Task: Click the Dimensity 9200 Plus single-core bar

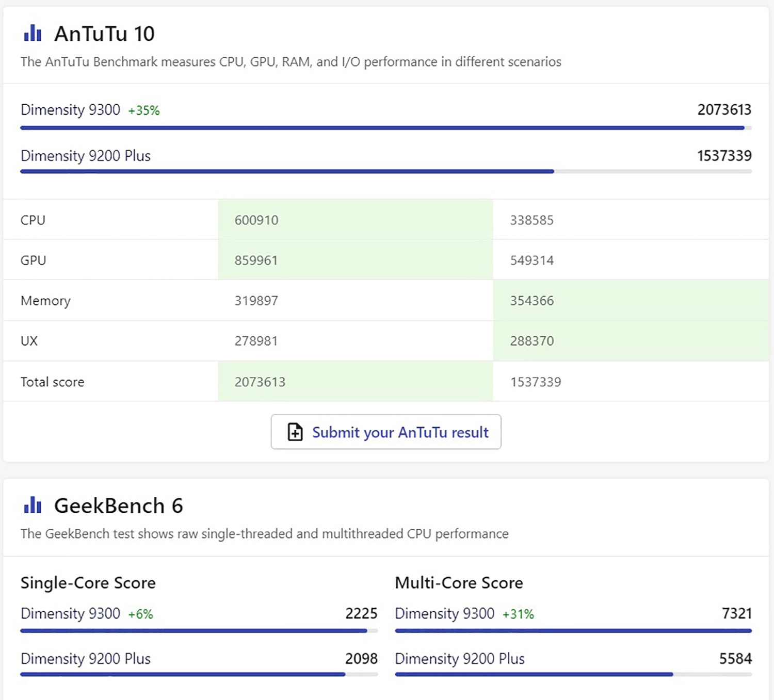Action: coord(199,674)
